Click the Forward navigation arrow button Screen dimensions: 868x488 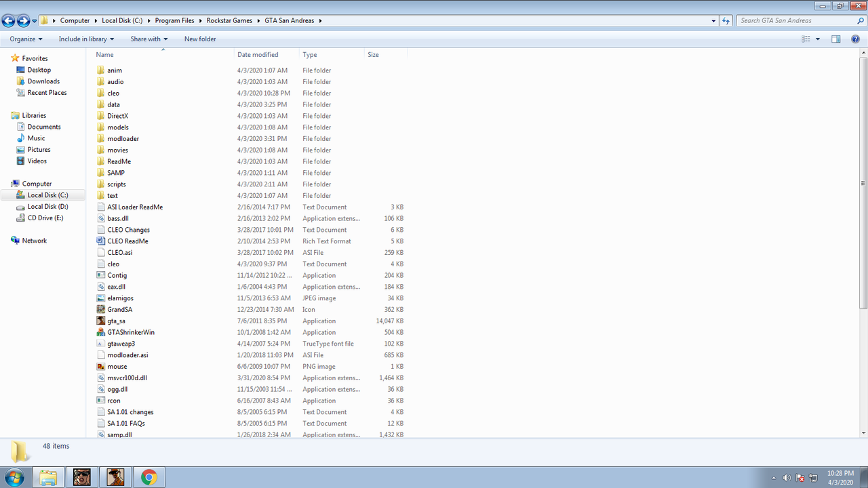pos(24,21)
